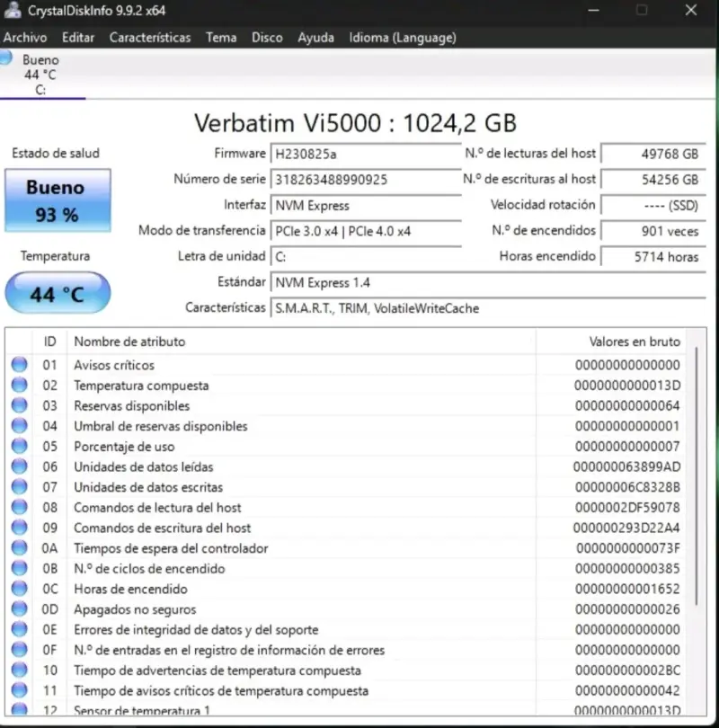Screen dimensions: 719x728
Task: Click the status icon for Temperatura compuesta
Action: 20,386
